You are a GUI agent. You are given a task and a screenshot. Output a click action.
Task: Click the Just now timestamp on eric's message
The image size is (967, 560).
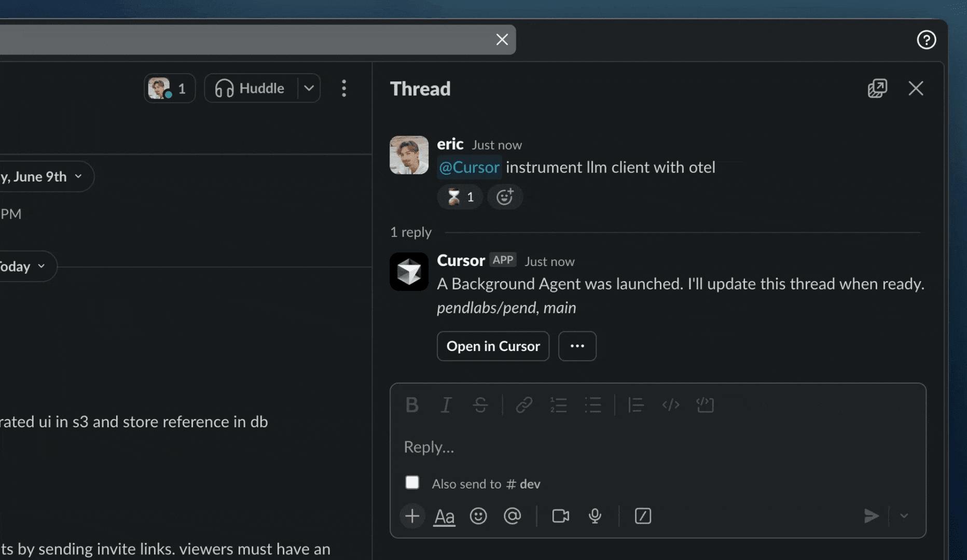[496, 145]
